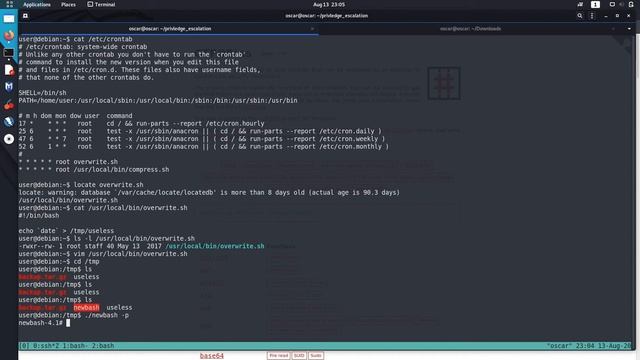Click the /etc/cron.hourly crontab line
The width and height of the screenshot is (640, 360).
click(141, 124)
